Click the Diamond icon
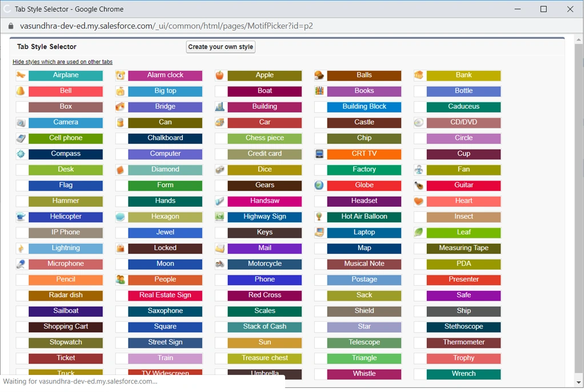Viewport: 585px width, 392px height. [x=121, y=170]
